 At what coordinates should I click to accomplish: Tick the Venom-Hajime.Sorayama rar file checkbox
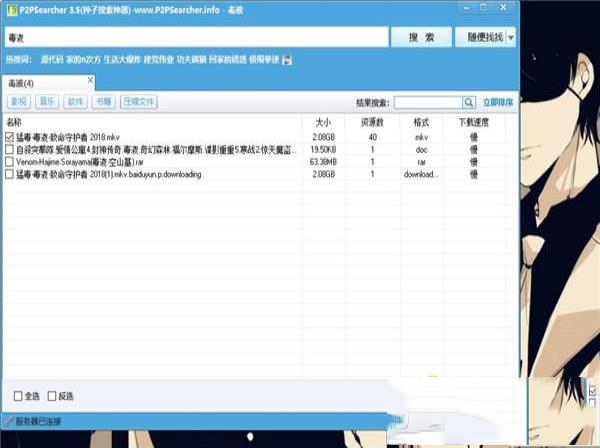pyautogui.click(x=10, y=161)
